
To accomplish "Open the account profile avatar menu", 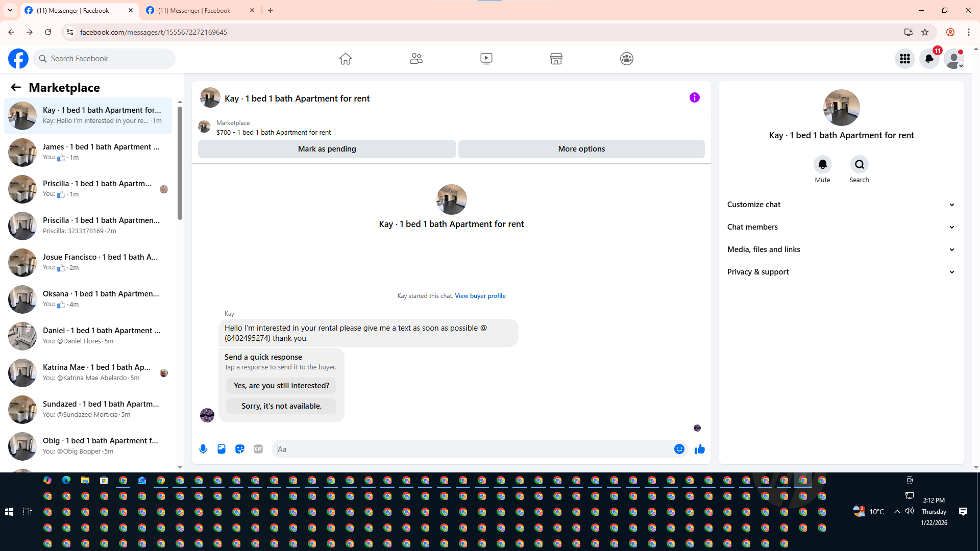I will click(954, 59).
